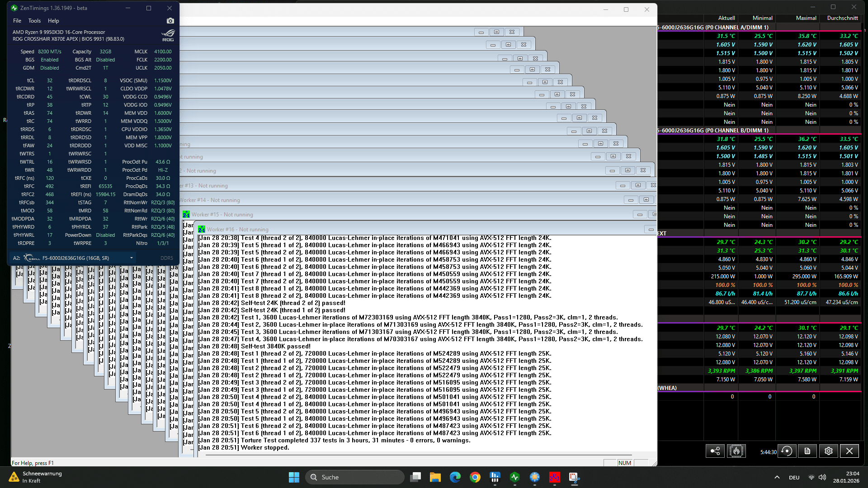Open the ZenTimings Tools menu
The width and height of the screenshot is (868, 488).
click(34, 21)
